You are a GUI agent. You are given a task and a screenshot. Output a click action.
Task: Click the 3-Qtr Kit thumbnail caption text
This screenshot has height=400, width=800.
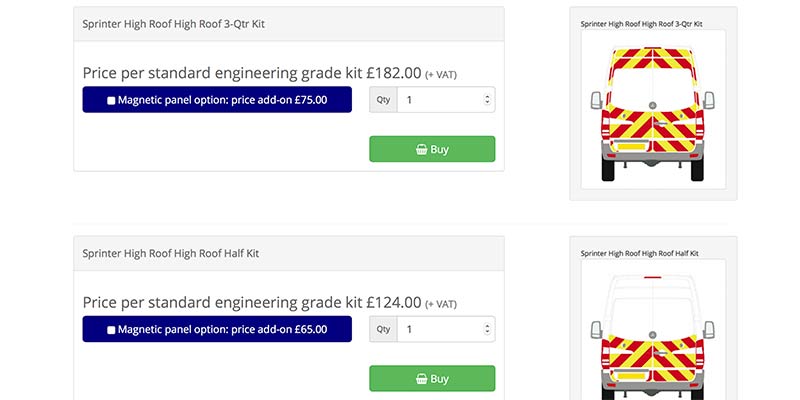click(x=641, y=24)
